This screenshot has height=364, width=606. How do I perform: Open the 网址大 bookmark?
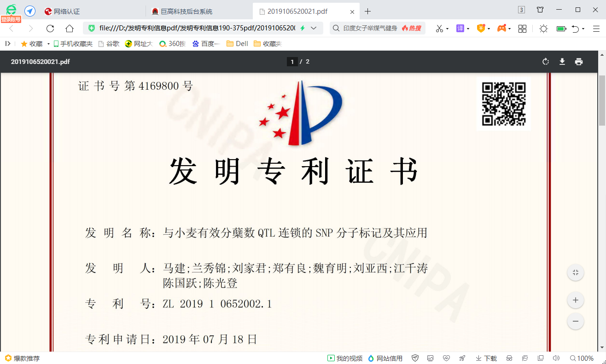139,44
